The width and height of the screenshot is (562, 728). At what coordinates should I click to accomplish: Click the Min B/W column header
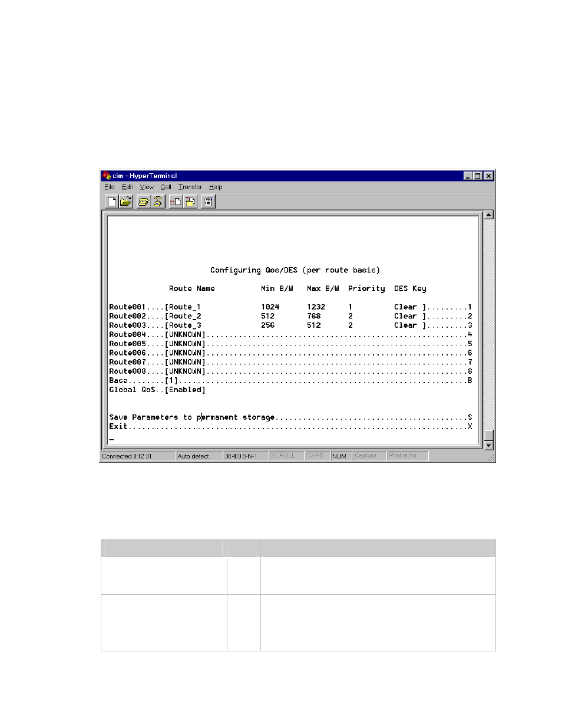(x=277, y=289)
